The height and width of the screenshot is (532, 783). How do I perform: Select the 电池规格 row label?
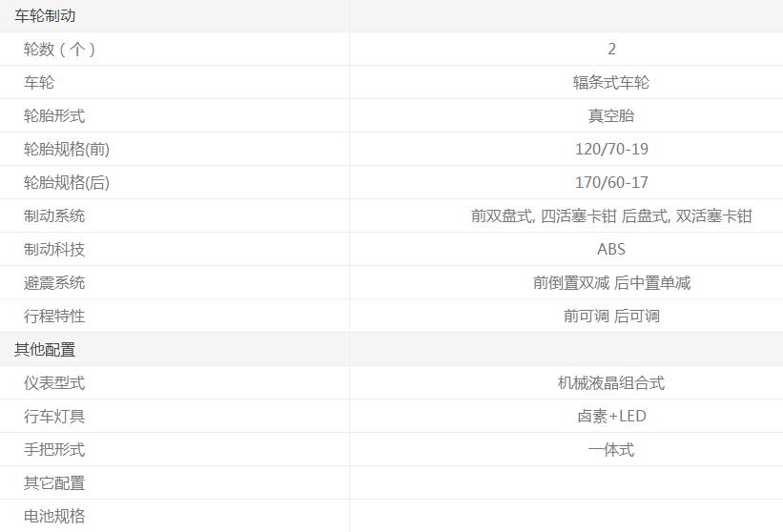54,516
